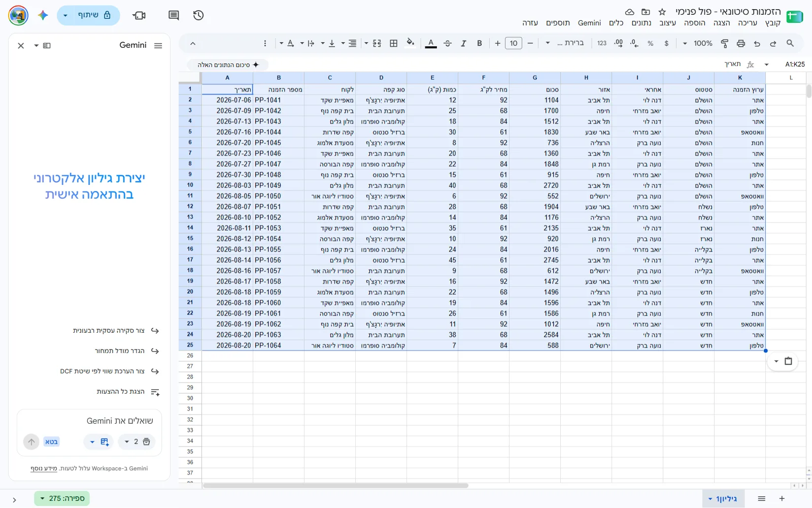Toggle bold formatting
This screenshot has height=508, width=812.
pyautogui.click(x=479, y=43)
